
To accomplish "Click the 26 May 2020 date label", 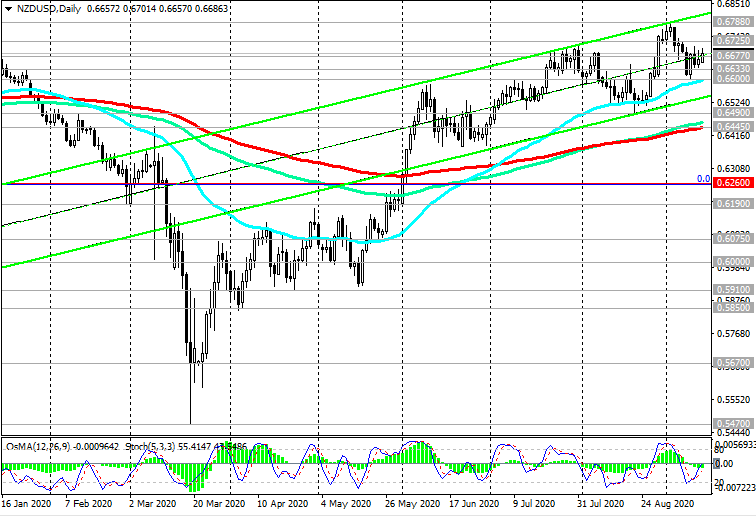I will (413, 504).
